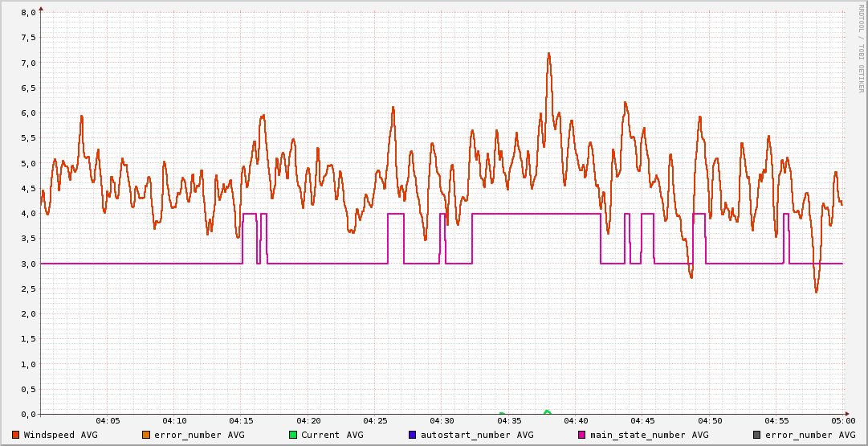This screenshot has width=868, height=446.
Task: Select the main_state_number AVG legend label
Action: 649,435
